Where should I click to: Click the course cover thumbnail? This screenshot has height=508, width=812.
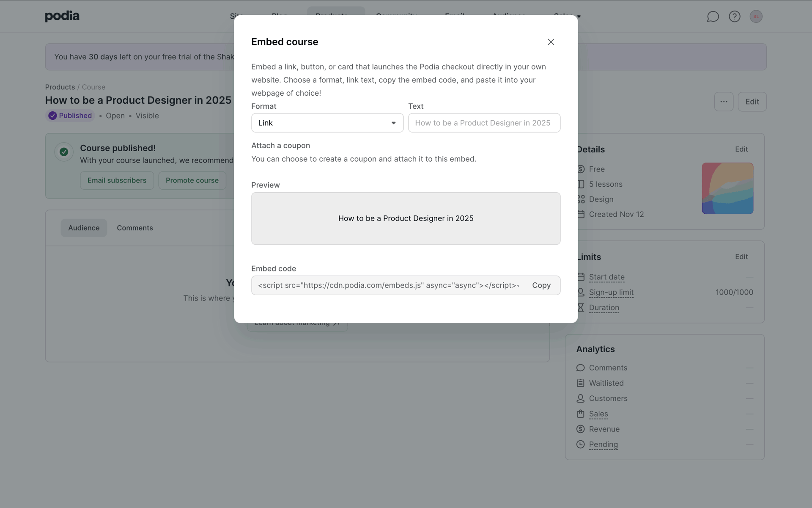(727, 188)
